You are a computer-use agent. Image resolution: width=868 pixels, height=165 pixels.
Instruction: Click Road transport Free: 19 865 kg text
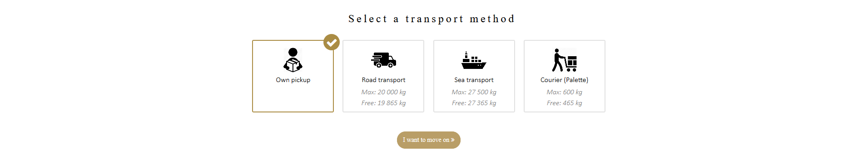coord(383,103)
